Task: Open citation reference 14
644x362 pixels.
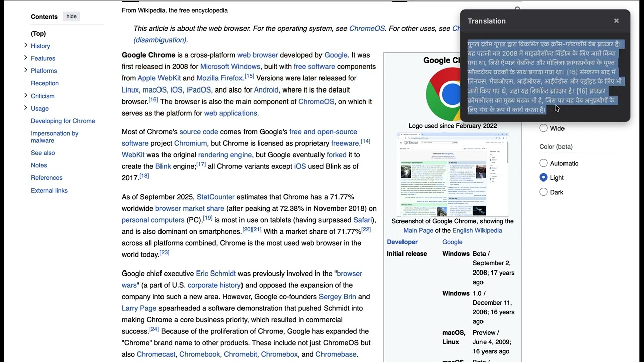Action: tap(365, 141)
